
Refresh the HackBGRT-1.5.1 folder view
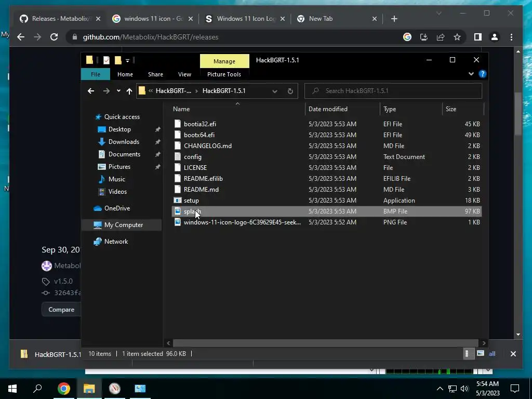(x=290, y=91)
